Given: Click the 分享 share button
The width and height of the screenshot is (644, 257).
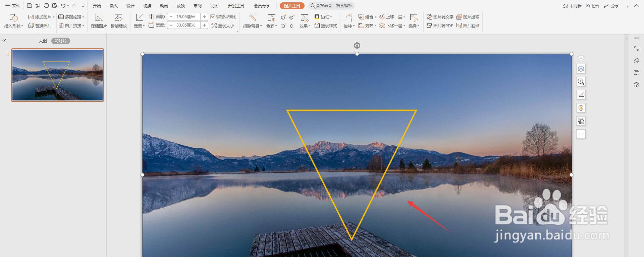Looking at the screenshot, I should [612, 6].
